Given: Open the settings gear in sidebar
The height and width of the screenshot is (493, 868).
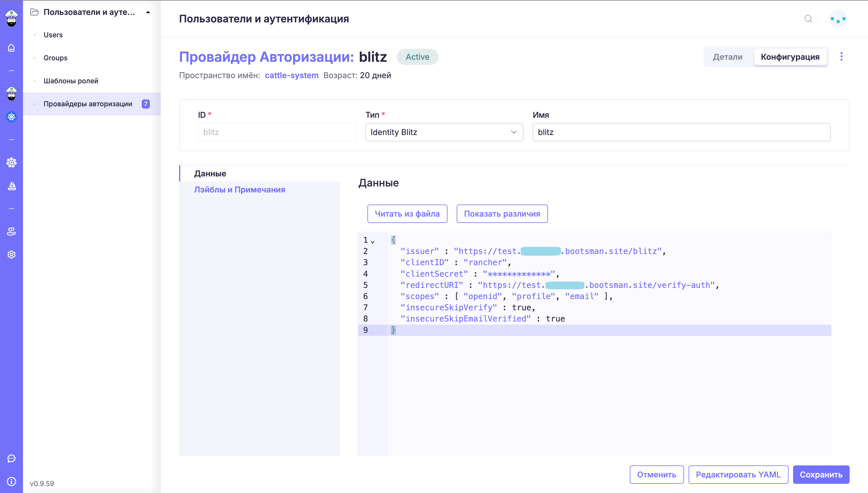Looking at the screenshot, I should (x=11, y=255).
